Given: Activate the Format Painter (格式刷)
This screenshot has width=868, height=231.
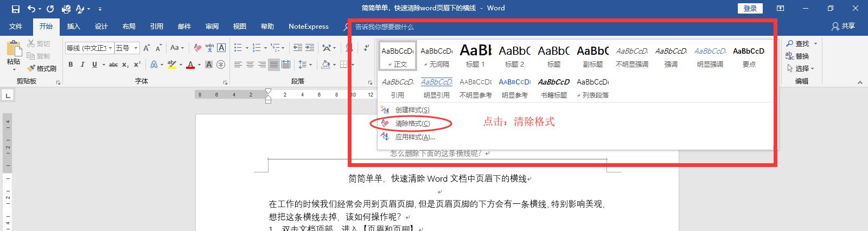Looking at the screenshot, I should [41, 68].
